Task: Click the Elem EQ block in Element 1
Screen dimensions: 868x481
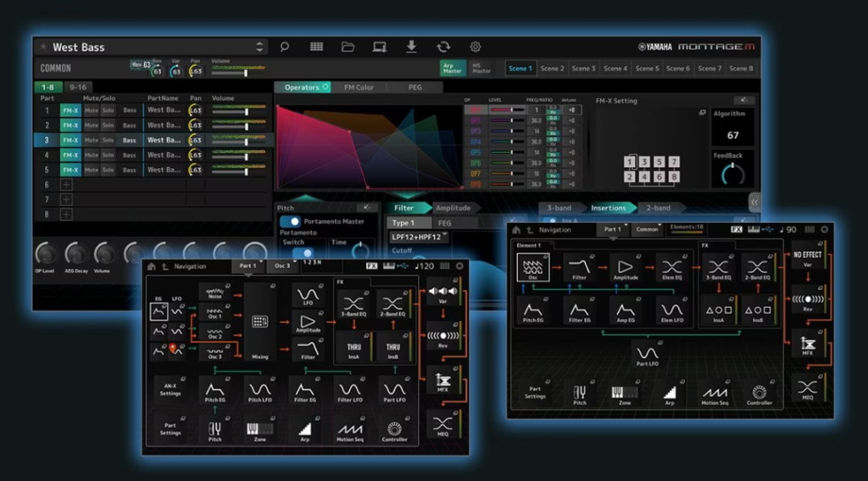Action: [x=671, y=270]
